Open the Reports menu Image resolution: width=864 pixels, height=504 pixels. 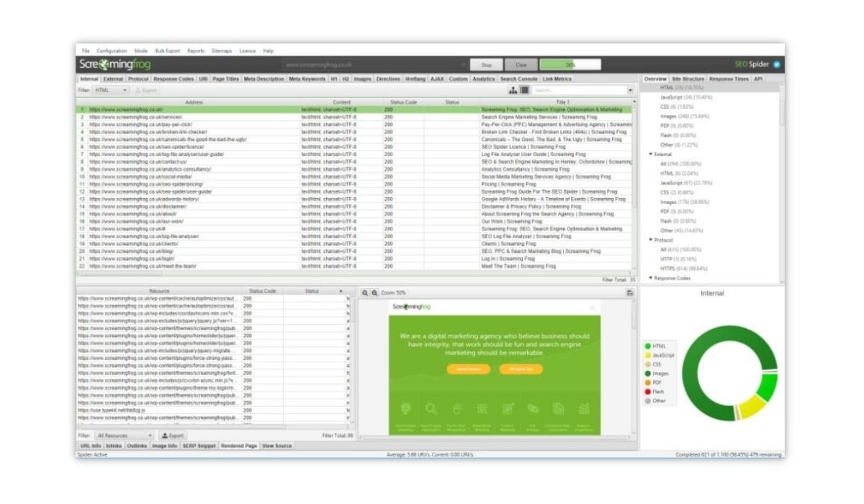196,51
